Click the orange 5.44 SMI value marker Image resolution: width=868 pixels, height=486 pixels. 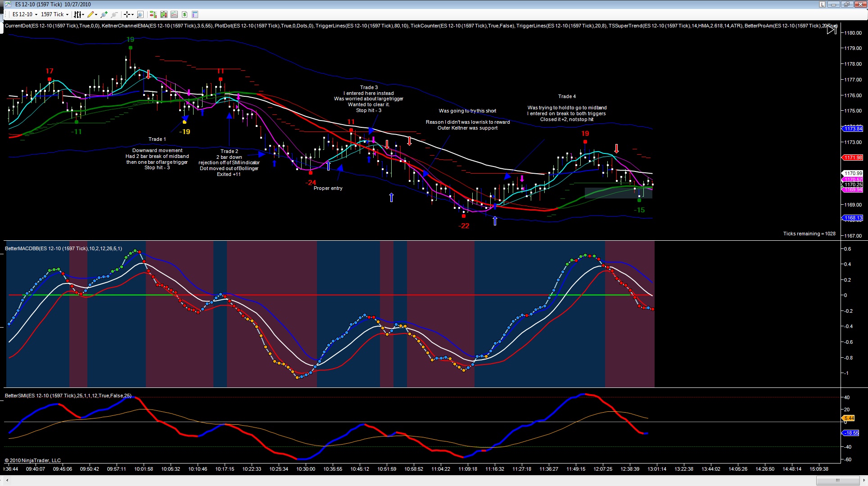(x=849, y=418)
